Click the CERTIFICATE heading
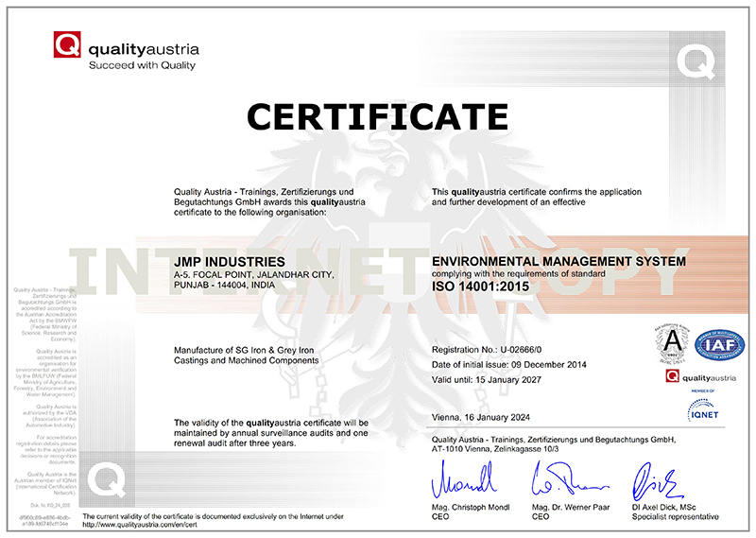This screenshot has width=756, height=538. tap(377, 116)
